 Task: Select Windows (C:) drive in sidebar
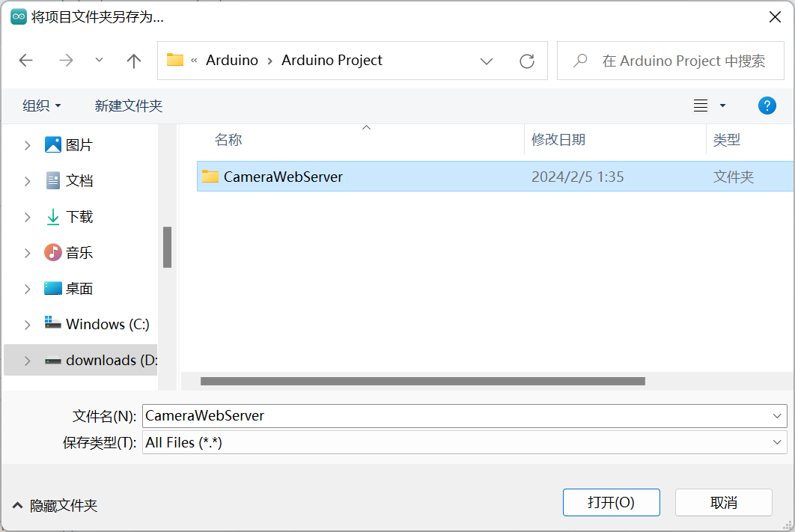[97, 324]
